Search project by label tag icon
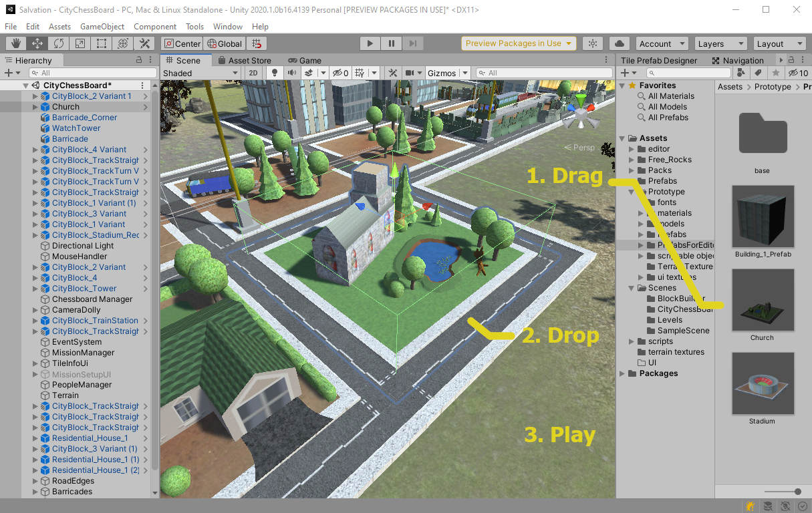Viewport: 812px width, 513px height. coord(758,73)
